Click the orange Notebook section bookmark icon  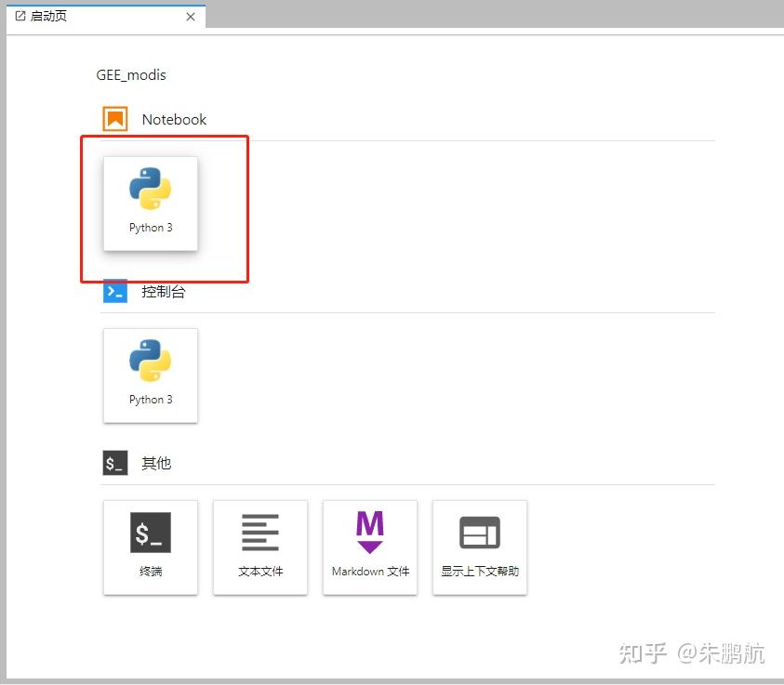115,119
